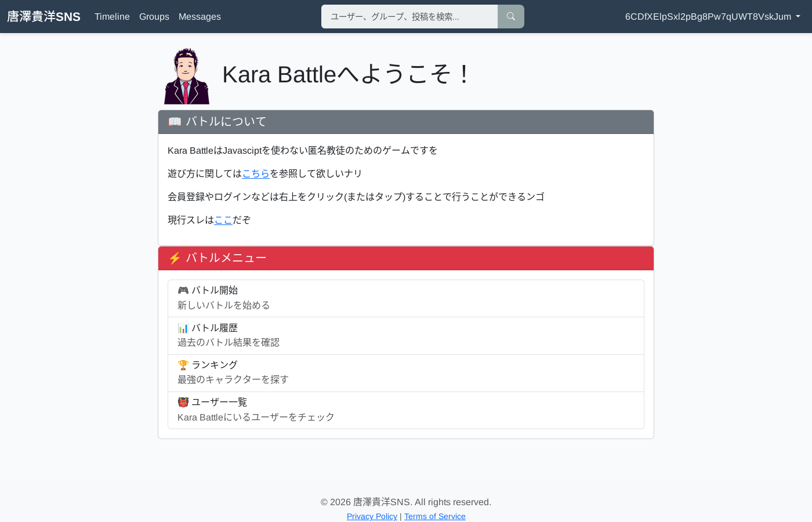Open the Terms of Service link
Image resolution: width=812 pixels, height=522 pixels.
tap(435, 516)
